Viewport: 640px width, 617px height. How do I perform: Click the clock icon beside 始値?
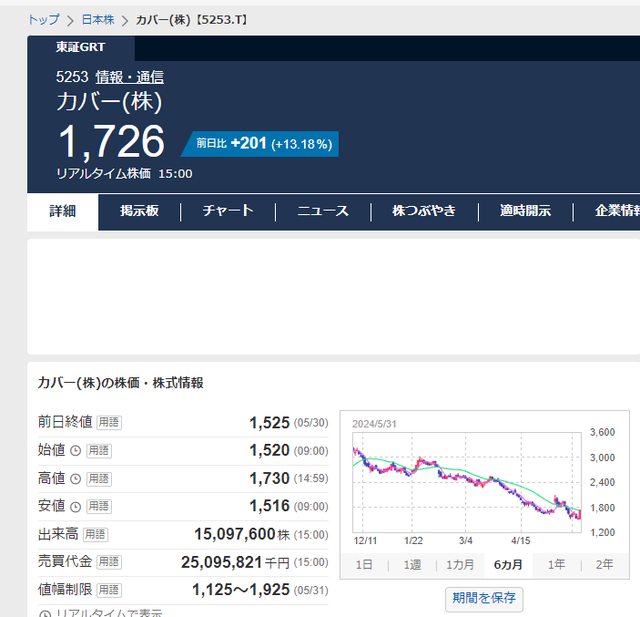[x=76, y=451]
